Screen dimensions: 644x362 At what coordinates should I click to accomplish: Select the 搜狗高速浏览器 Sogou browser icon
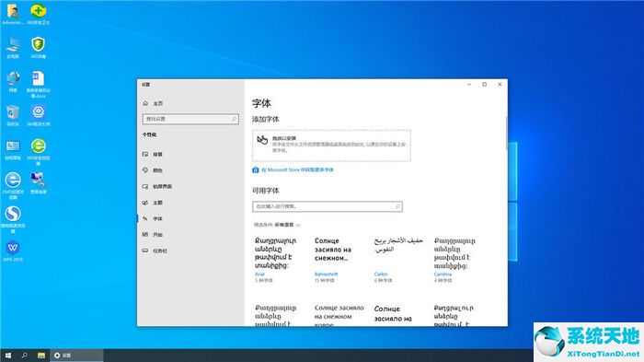[13, 219]
